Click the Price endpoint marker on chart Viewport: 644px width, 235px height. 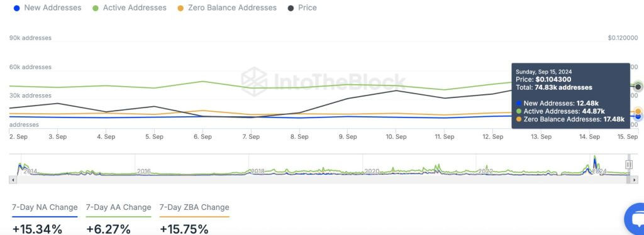pos(638,87)
